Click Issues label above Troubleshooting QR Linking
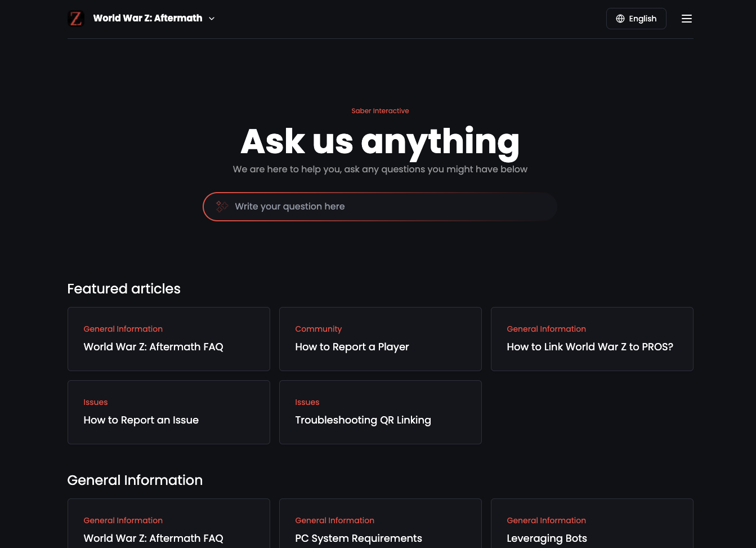Viewport: 756px width, 548px height. (307, 402)
